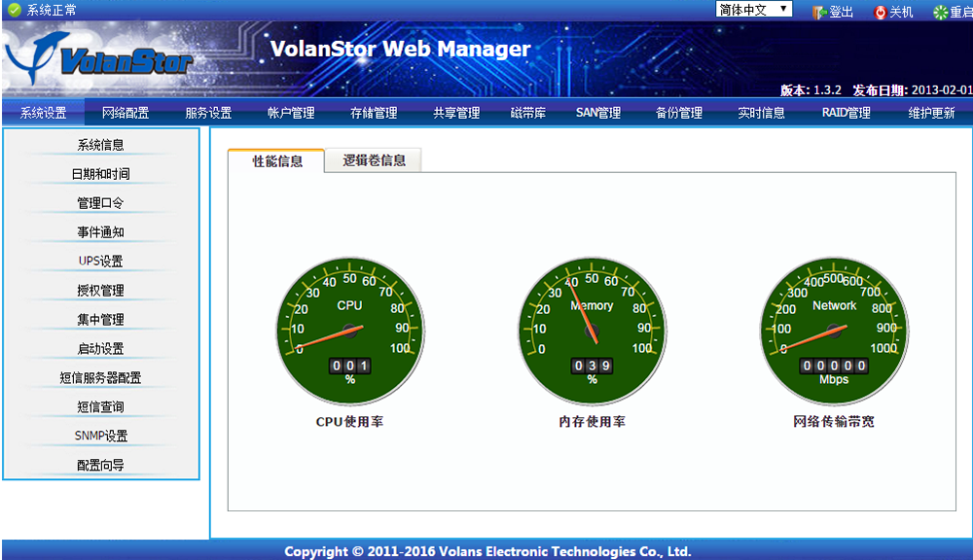Click the VolanStor logo
The image size is (973, 560).
pyautogui.click(x=99, y=59)
